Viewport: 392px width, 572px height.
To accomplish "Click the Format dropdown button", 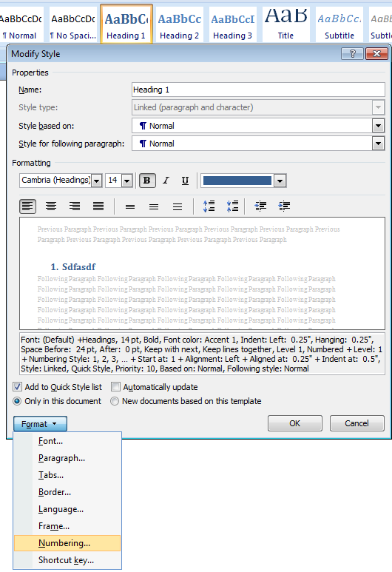I will (40, 424).
